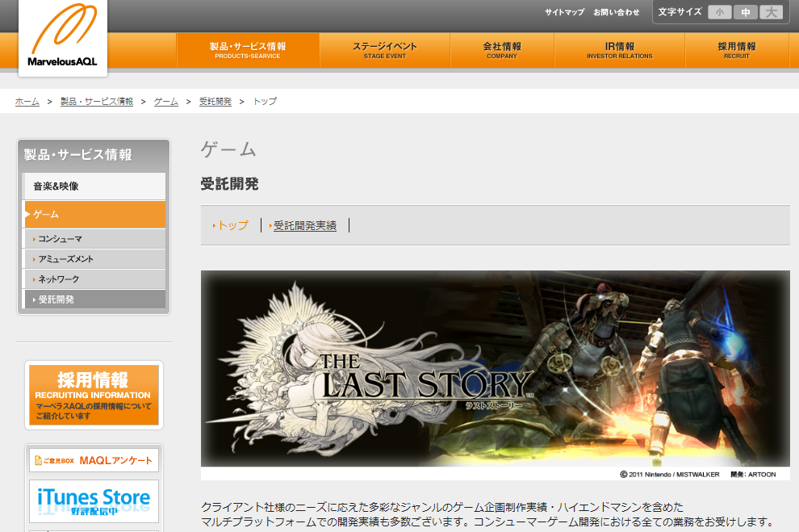799x532 pixels.
Task: Switch to the 受託開発実績 sub-tab
Action: click(x=303, y=225)
